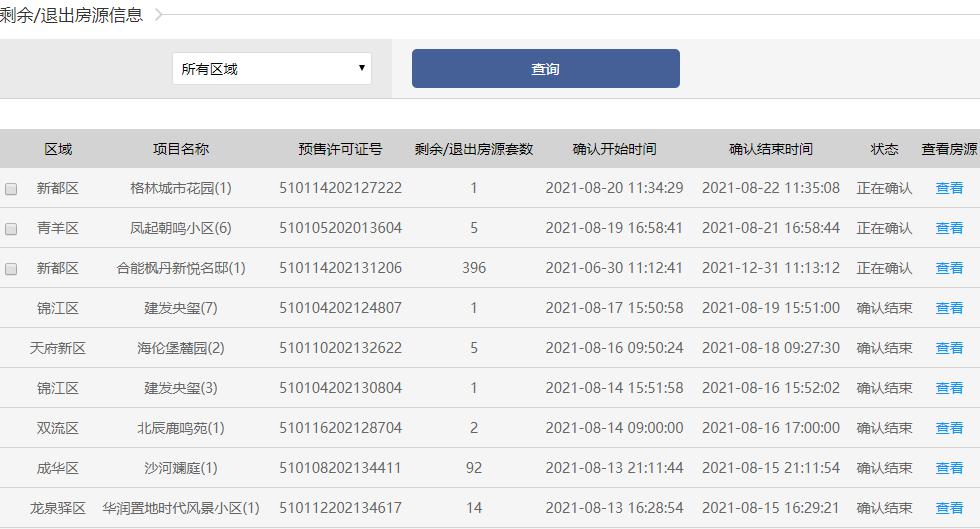This screenshot has width=980, height=529.
Task: Click the blue 查询 button
Action: click(546, 69)
